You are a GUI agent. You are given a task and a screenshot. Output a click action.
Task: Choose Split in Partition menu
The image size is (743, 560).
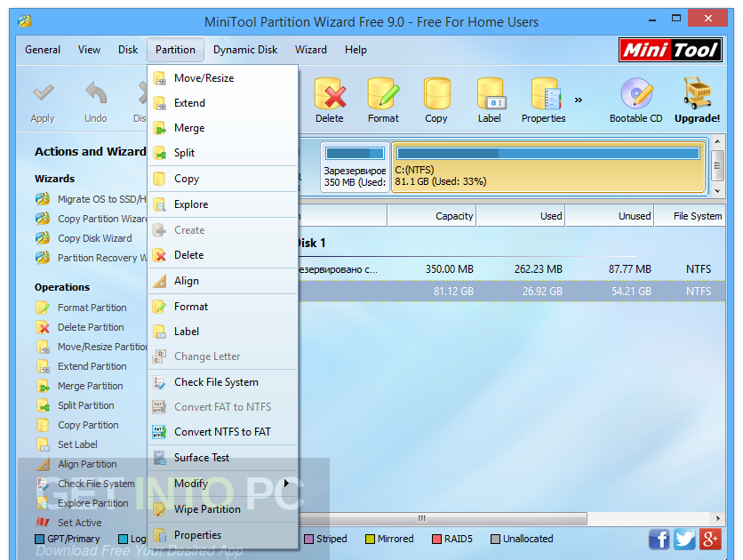(223, 153)
